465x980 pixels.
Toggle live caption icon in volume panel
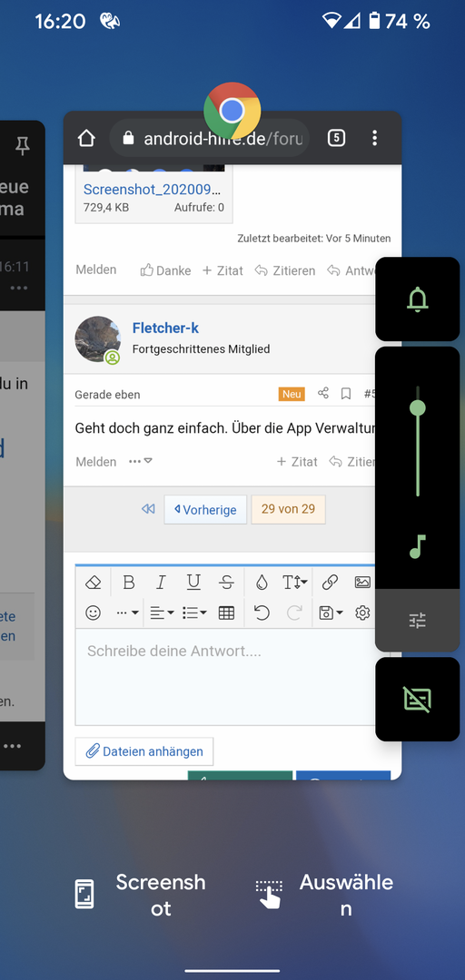[x=418, y=699]
